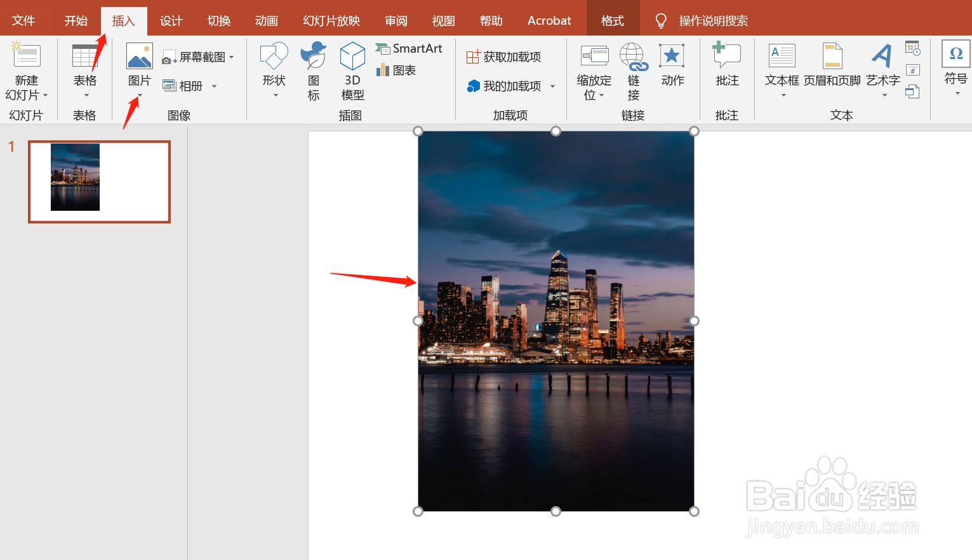
Task: Switch to the Home (开始) tab
Action: 76,21
